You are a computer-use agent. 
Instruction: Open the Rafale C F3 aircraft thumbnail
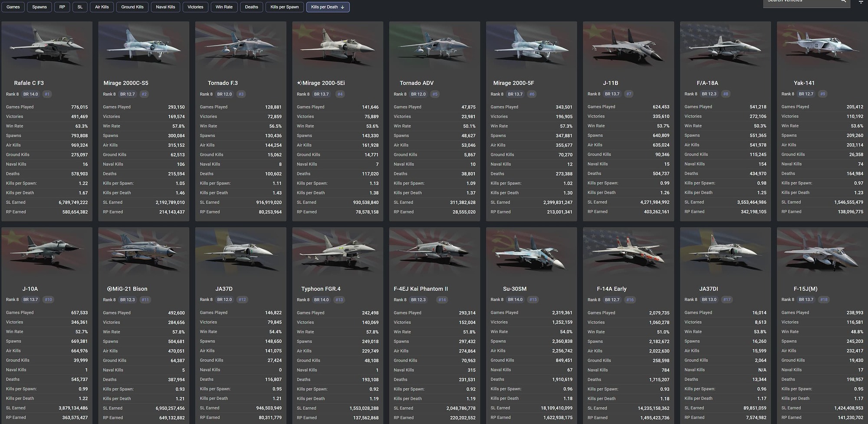[x=46, y=48]
